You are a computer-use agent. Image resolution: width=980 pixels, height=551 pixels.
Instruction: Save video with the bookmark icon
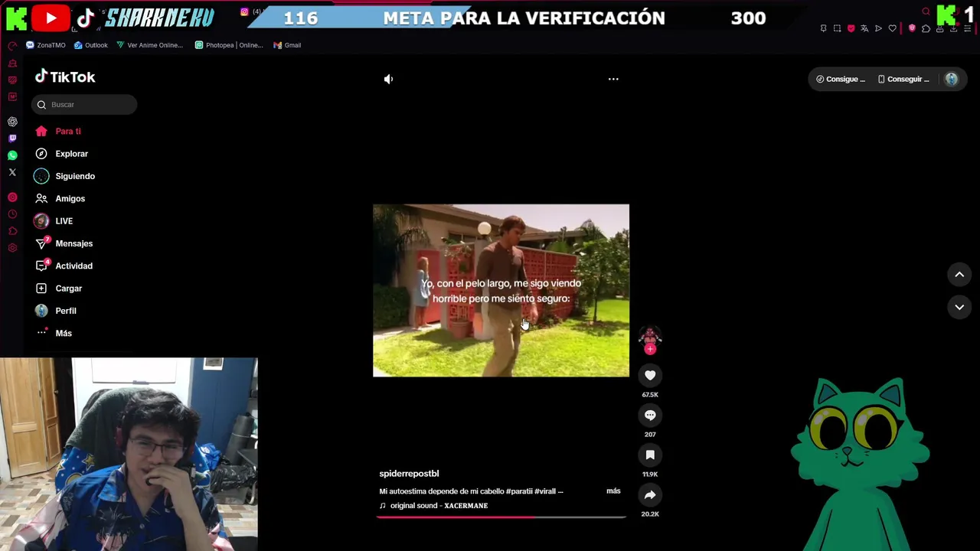(x=650, y=455)
